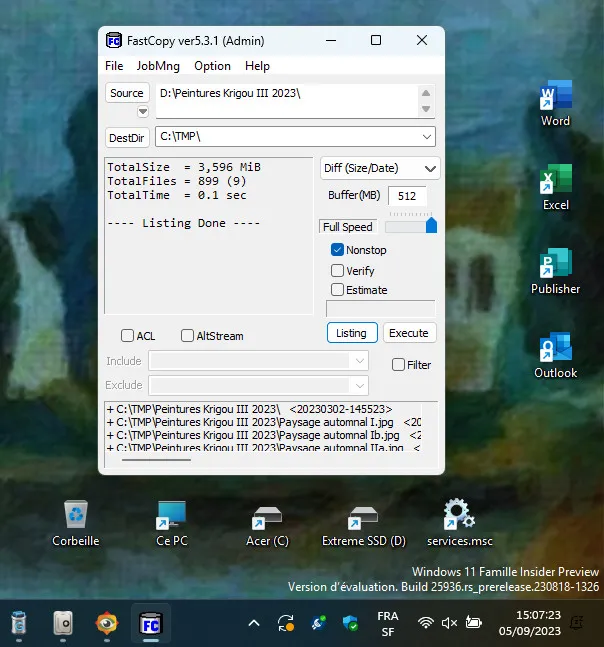Click the FastCopy title bar app icon
Viewport: 604px width, 647px height.
click(x=113, y=40)
